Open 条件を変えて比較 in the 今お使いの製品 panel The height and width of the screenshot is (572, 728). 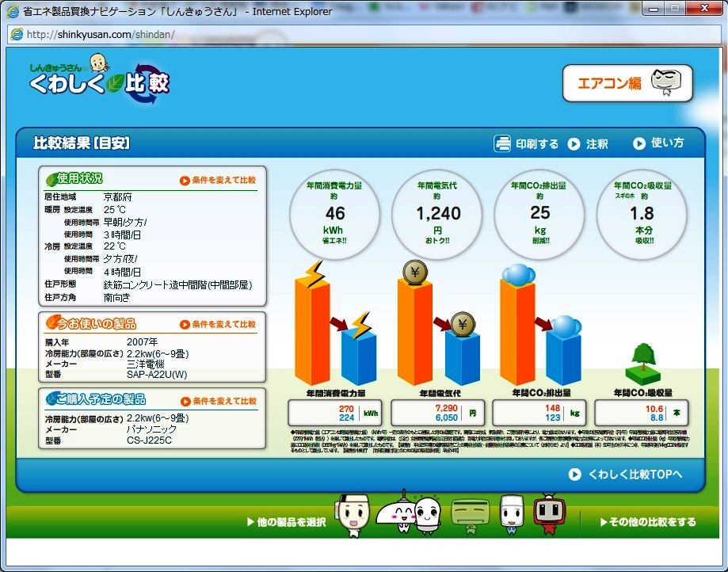tap(218, 325)
